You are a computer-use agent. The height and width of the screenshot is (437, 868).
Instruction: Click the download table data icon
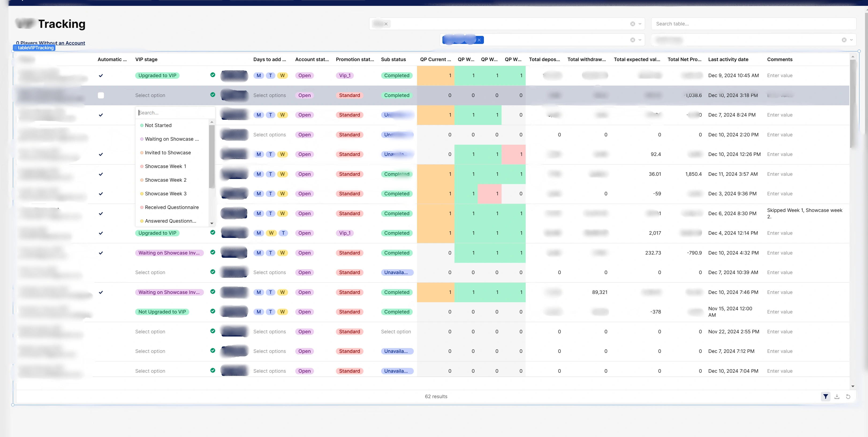click(x=837, y=397)
